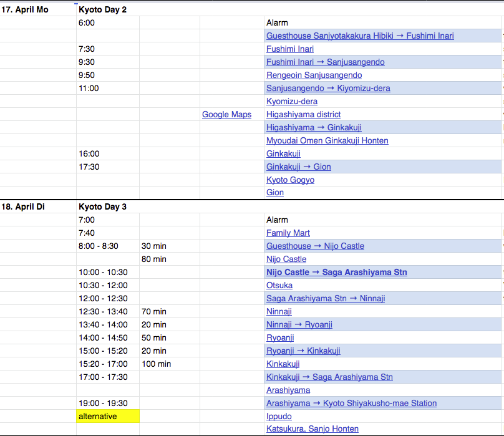Follow the Guesthouse → Nijo Castle route link
Image resolution: width=504 pixels, height=436 pixels.
tap(315, 246)
